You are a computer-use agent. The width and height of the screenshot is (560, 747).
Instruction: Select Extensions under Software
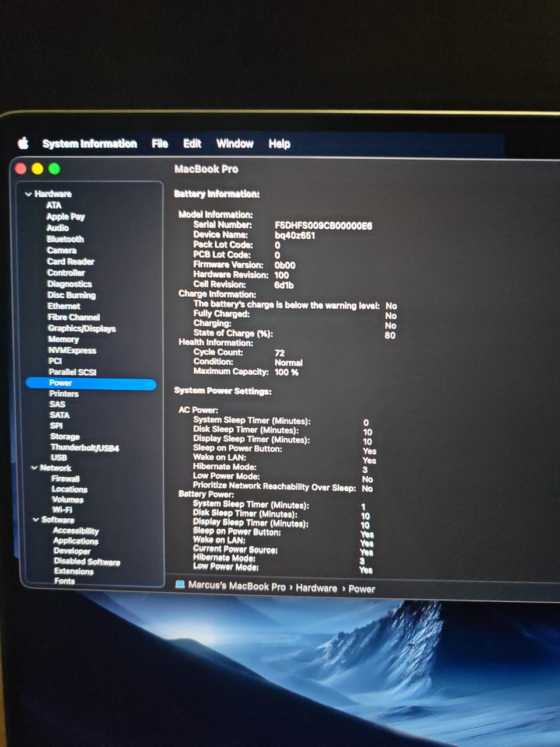[74, 571]
